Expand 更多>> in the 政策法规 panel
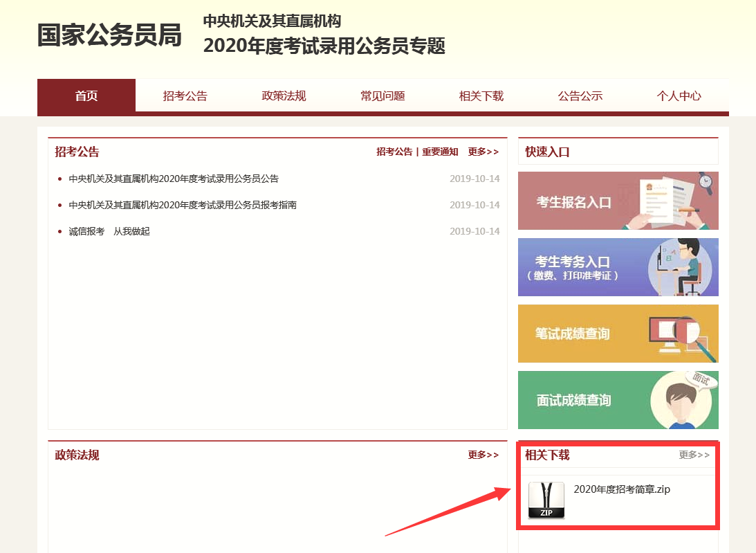 click(x=483, y=455)
